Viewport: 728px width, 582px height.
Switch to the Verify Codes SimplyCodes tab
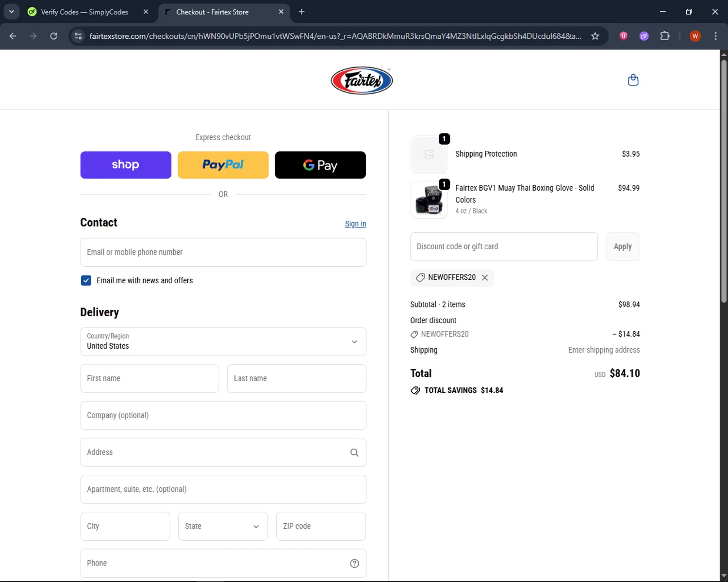pos(84,12)
